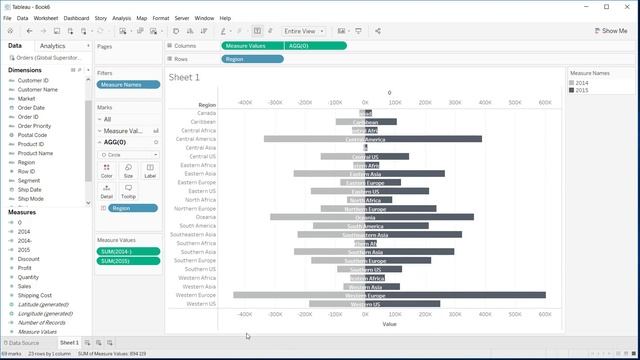The image size is (640, 360).
Task: Click the Sheet 1 title text
Action: (184, 78)
